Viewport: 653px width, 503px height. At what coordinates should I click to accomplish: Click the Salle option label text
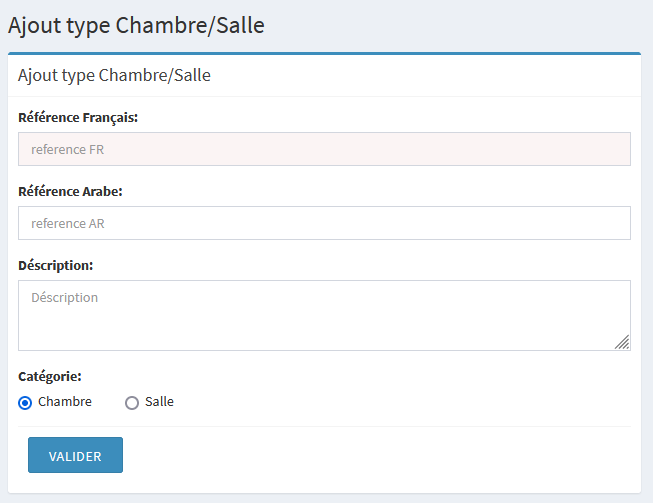[159, 402]
